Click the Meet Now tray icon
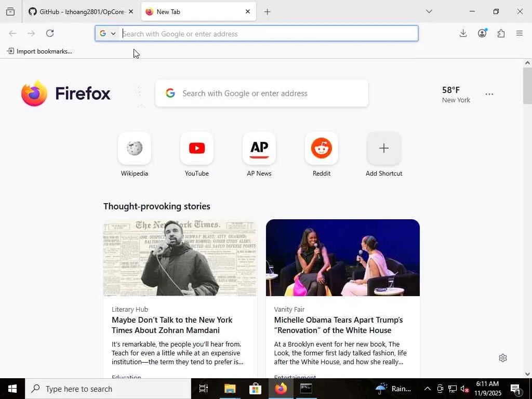The height and width of the screenshot is (399, 532). tap(440, 389)
